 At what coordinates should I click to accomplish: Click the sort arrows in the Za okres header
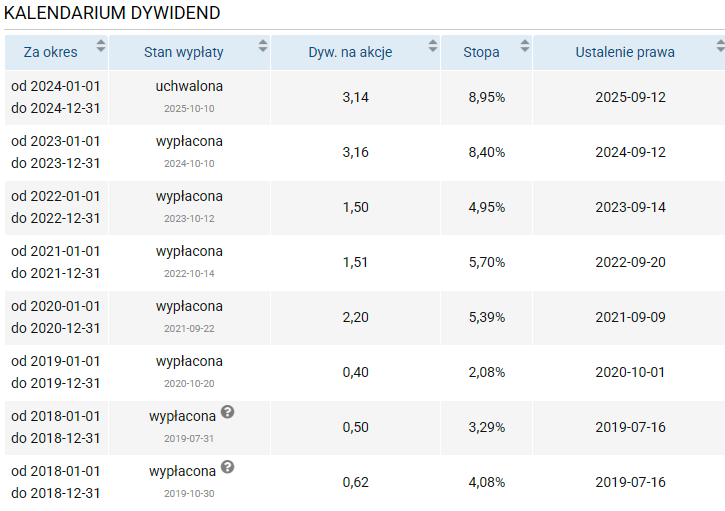coord(100,46)
